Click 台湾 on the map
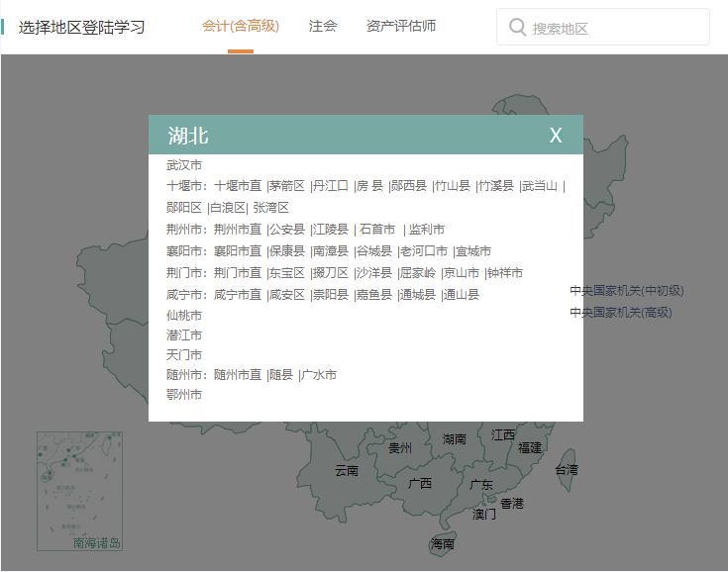 tap(567, 470)
